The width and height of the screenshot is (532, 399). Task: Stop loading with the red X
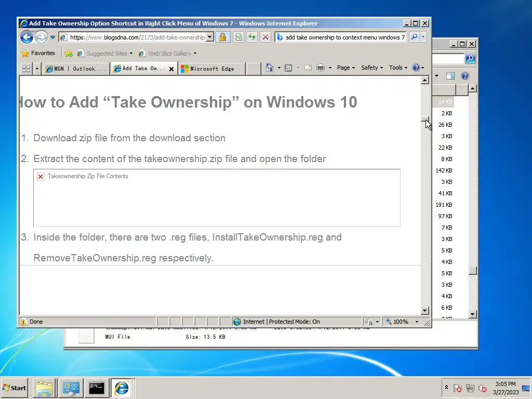pyautogui.click(x=265, y=37)
